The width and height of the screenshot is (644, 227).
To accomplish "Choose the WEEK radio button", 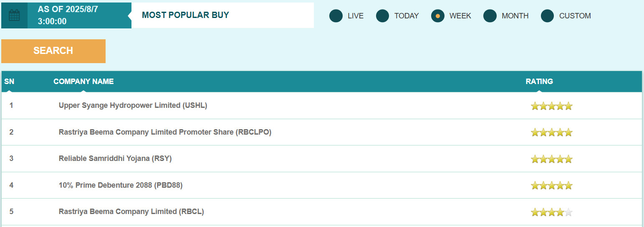I will coord(438,16).
